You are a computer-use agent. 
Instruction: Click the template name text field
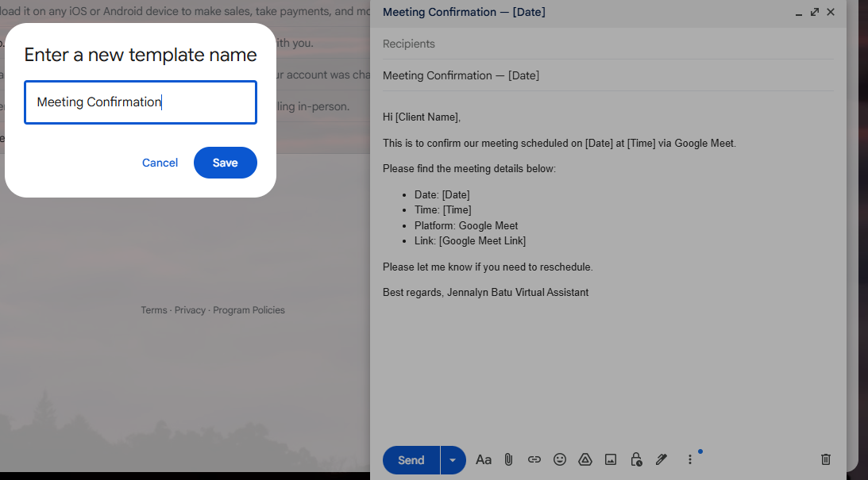[x=141, y=102]
